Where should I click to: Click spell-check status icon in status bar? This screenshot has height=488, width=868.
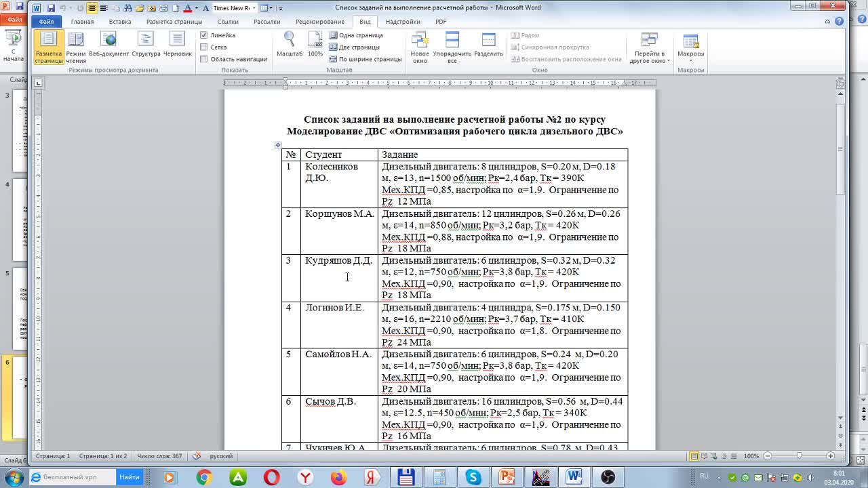tap(197, 456)
